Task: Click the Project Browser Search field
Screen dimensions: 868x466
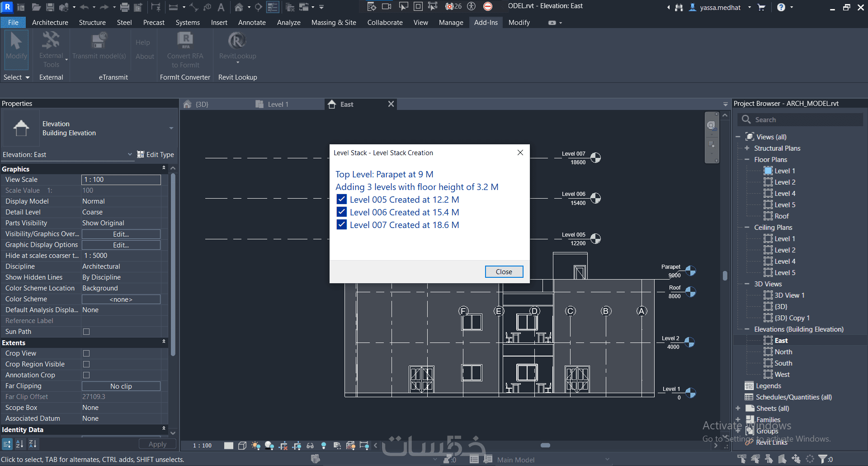Action: [800, 119]
